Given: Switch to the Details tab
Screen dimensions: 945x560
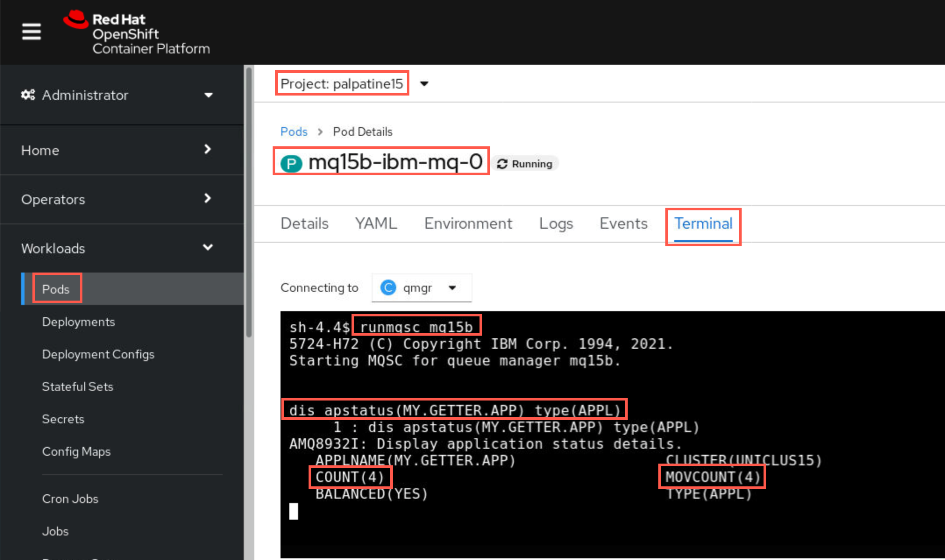Looking at the screenshot, I should (305, 223).
